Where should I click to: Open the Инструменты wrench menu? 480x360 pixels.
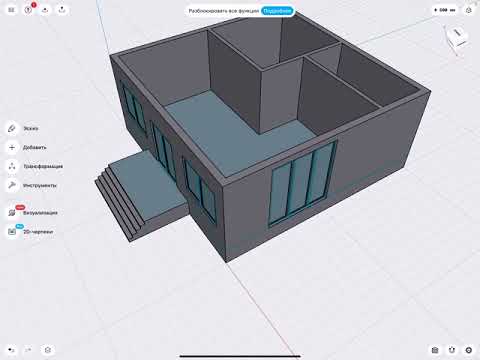click(x=12, y=185)
